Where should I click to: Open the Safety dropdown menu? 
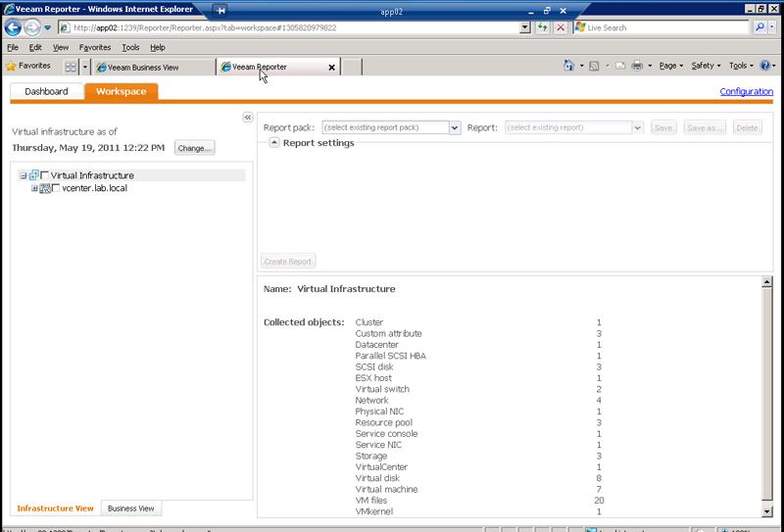(706, 66)
